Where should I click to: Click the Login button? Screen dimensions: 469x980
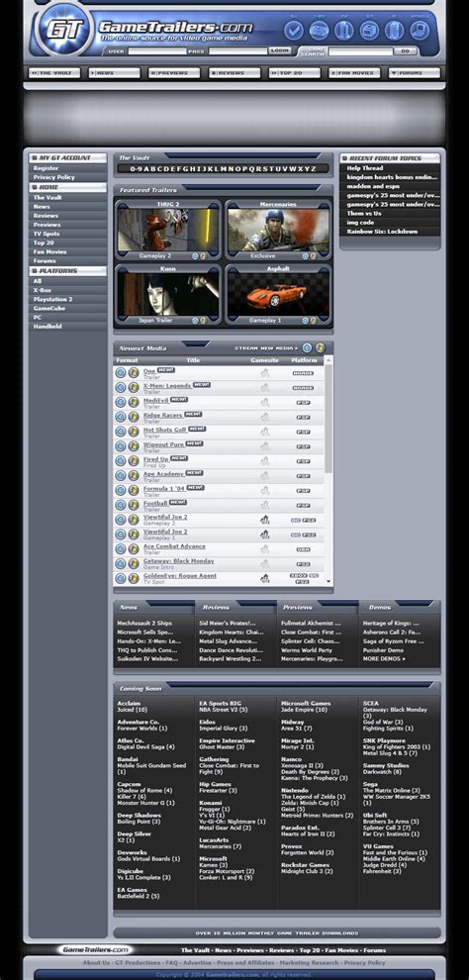tap(280, 50)
